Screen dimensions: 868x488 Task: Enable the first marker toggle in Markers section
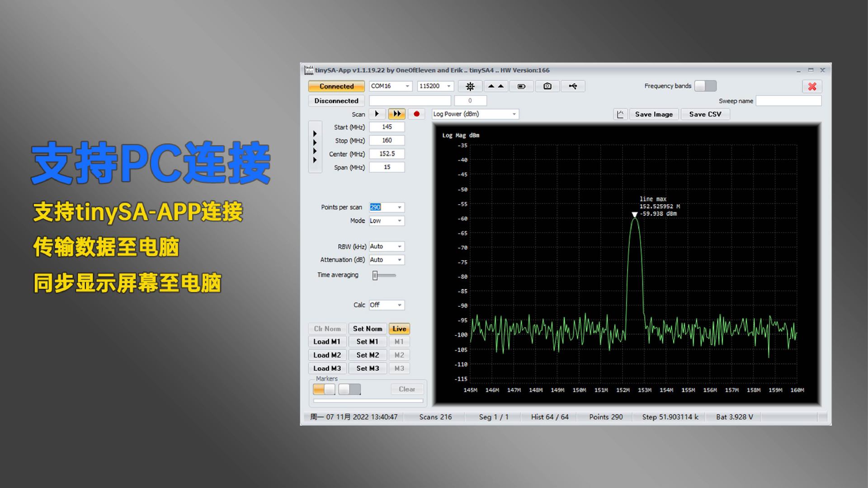tap(322, 389)
